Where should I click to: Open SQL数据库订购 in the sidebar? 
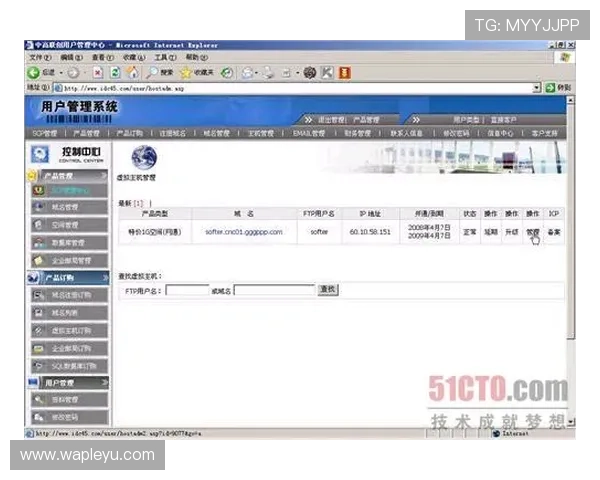tap(70, 366)
